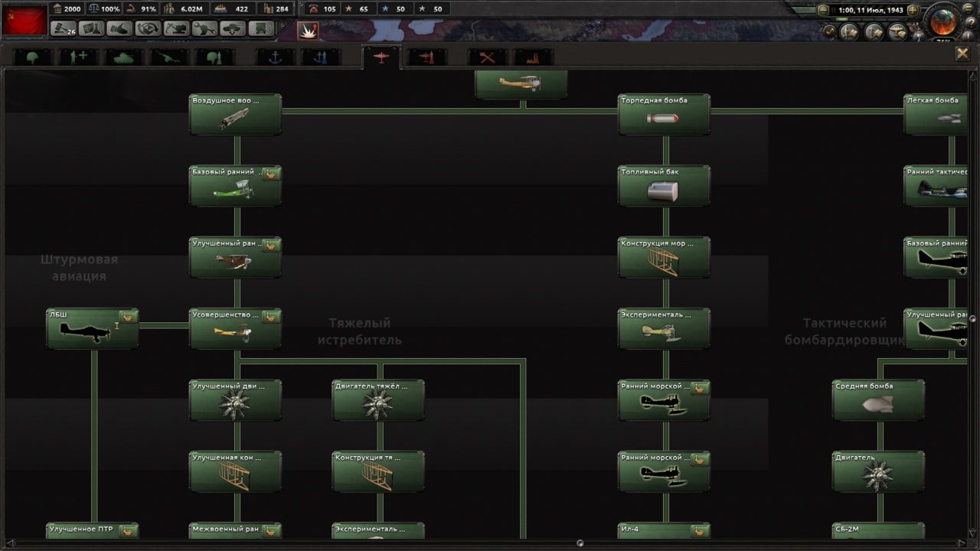The image size is (980, 551).
Task: Increase game speed with the plus button
Action: 913,9
